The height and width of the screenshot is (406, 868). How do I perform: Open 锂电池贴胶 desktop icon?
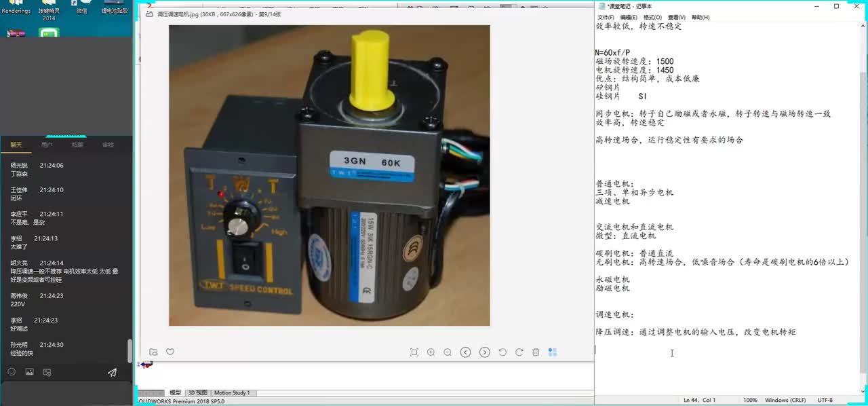115,7
